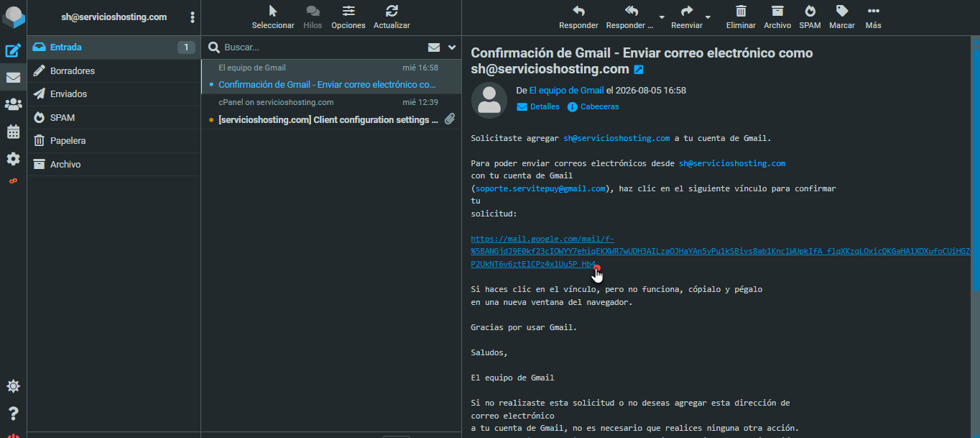Click the mail.google.com confirmation link

tap(721, 252)
